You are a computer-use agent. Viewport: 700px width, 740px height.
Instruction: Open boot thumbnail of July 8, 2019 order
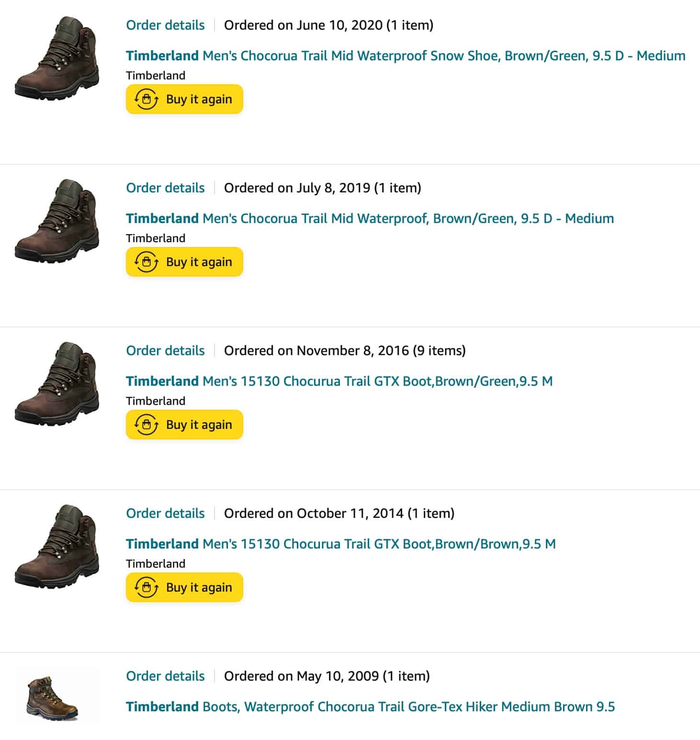click(57, 221)
